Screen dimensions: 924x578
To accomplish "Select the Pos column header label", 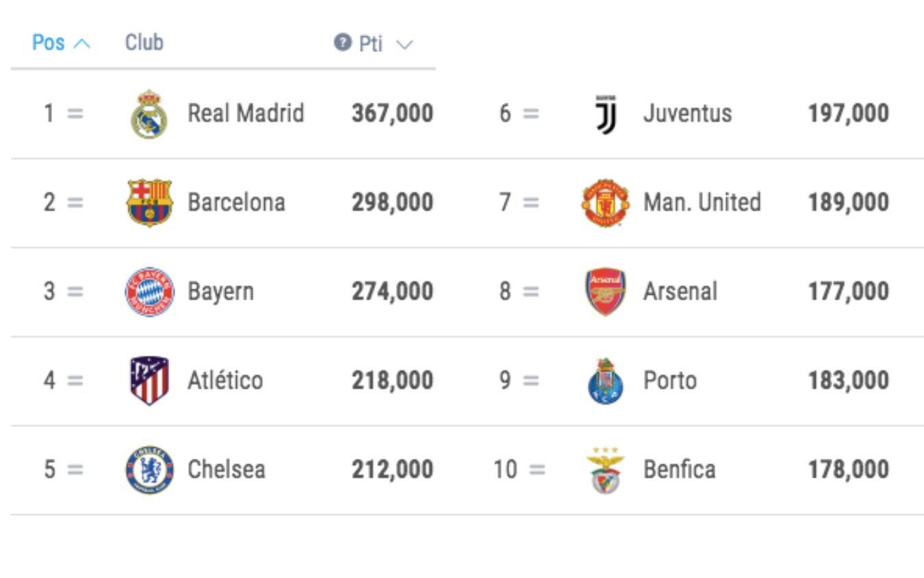I will click(x=49, y=42).
